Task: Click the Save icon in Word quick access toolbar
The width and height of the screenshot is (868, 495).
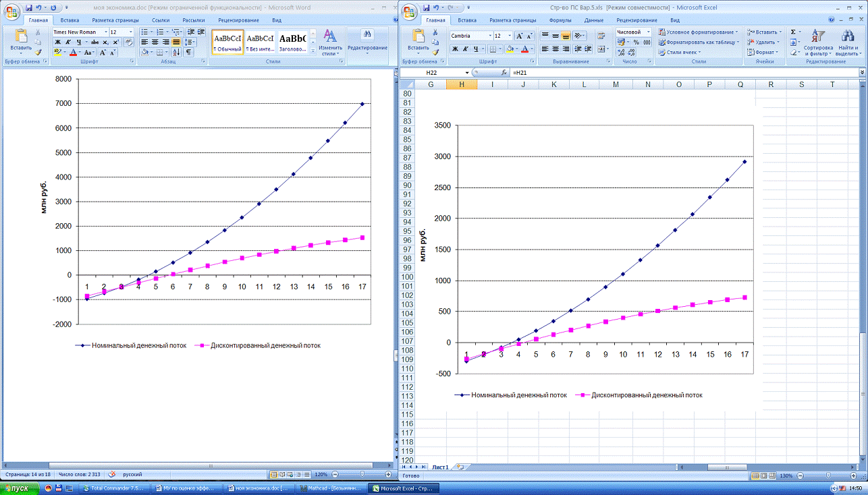Action: [29, 7]
